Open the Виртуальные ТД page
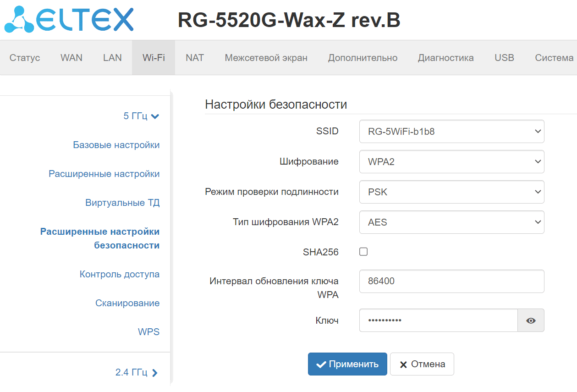This screenshot has width=577, height=392. pos(122,203)
